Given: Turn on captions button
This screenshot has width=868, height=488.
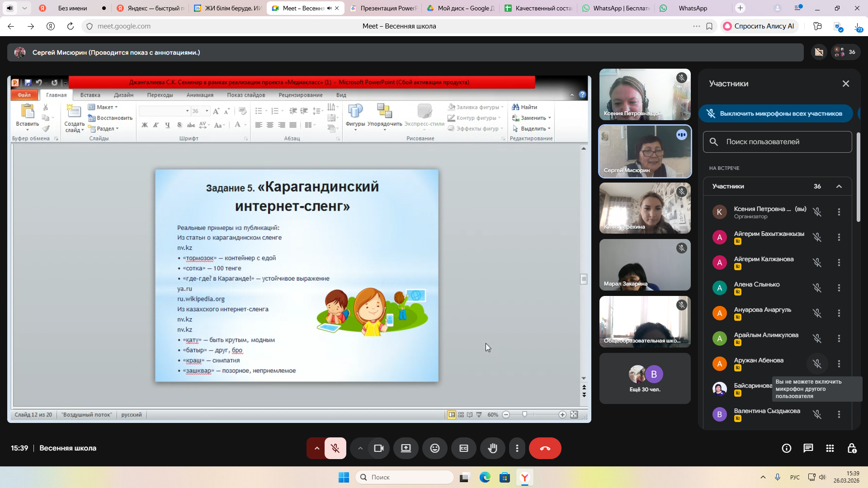Looking at the screenshot, I should pyautogui.click(x=463, y=448).
